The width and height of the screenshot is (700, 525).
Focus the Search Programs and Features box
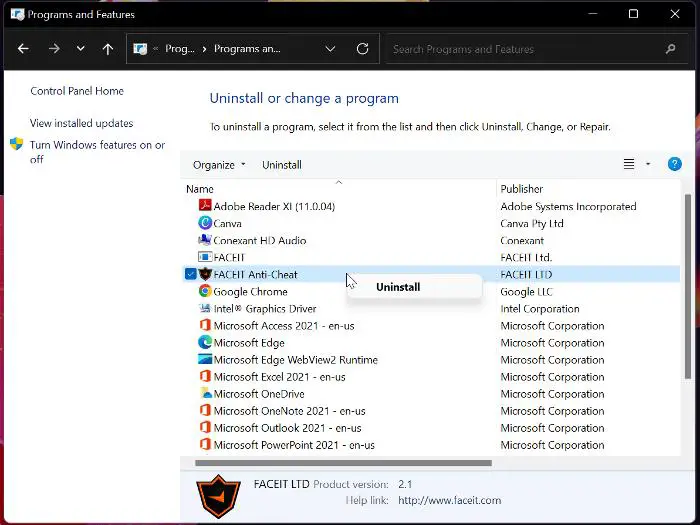(536, 49)
